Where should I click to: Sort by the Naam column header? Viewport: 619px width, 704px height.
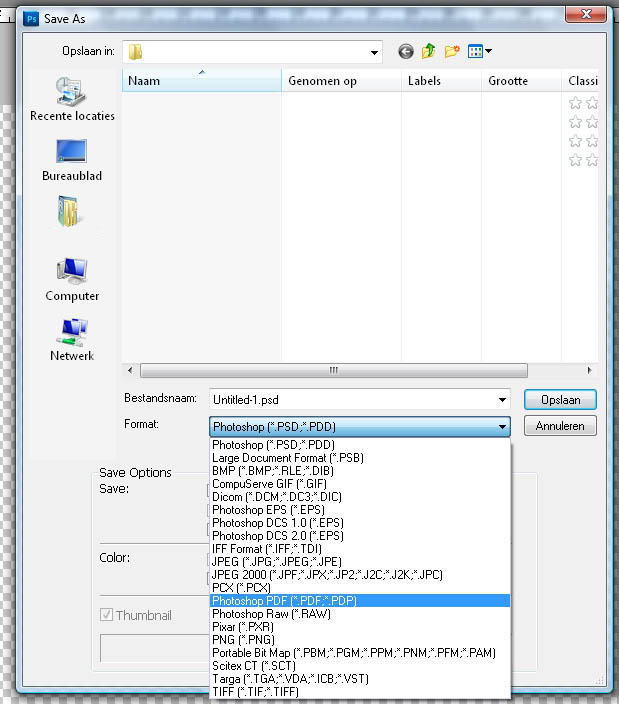(x=202, y=81)
